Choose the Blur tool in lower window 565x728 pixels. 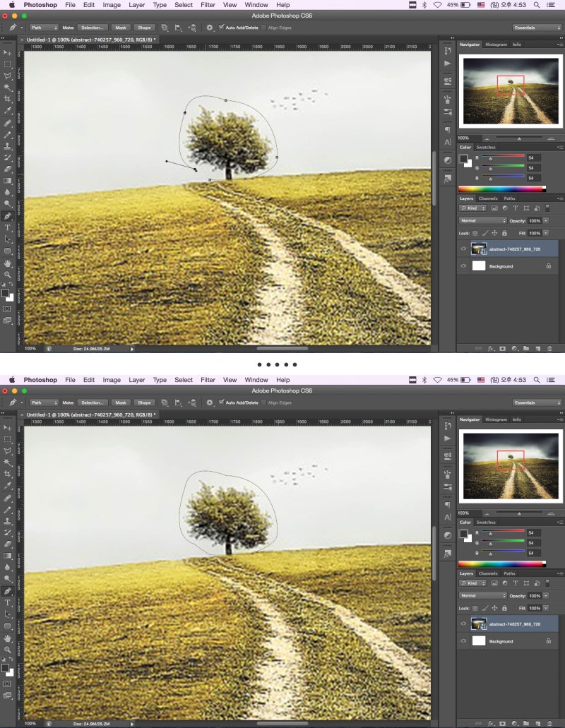pos(8,567)
